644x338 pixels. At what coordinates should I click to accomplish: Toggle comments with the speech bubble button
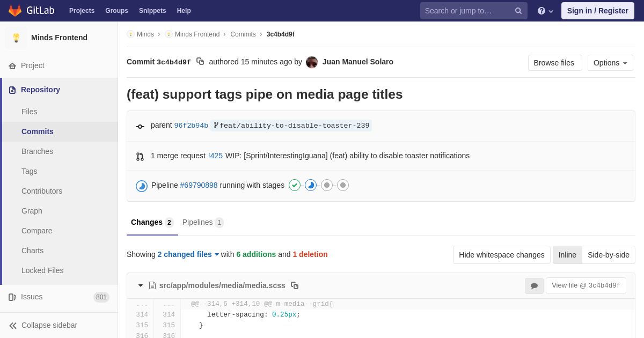pos(534,286)
